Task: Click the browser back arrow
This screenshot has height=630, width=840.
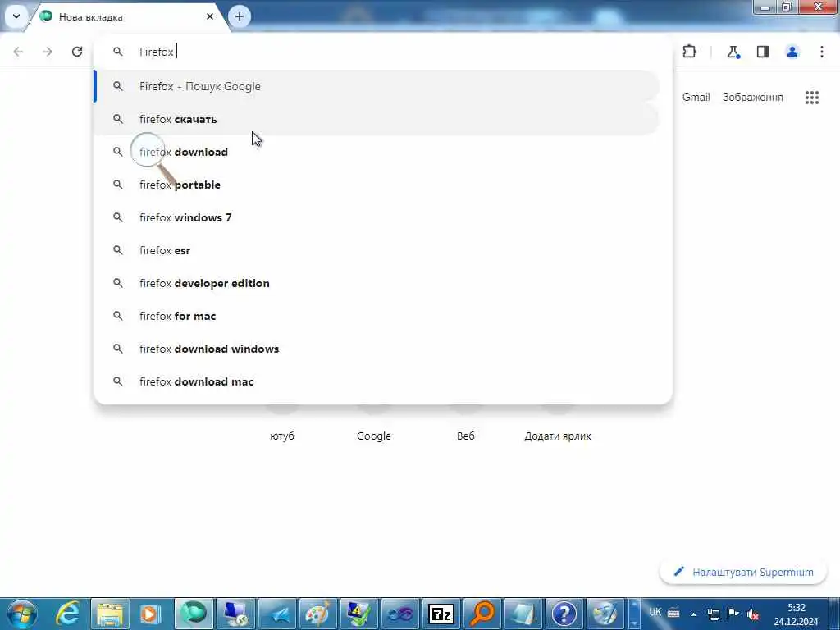Action: [x=18, y=52]
